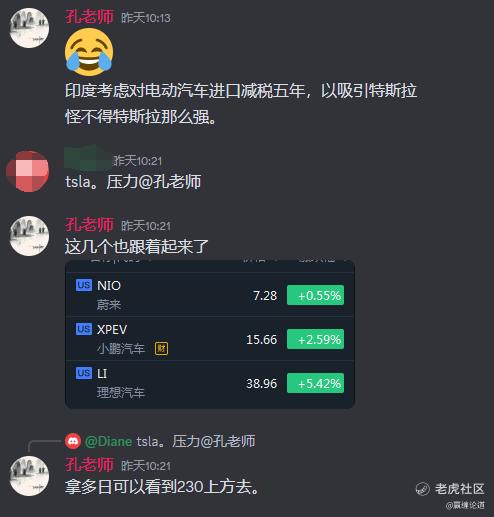Open 孔老师 avatar on the top message
The width and height of the screenshot is (494, 517).
pyautogui.click(x=29, y=28)
